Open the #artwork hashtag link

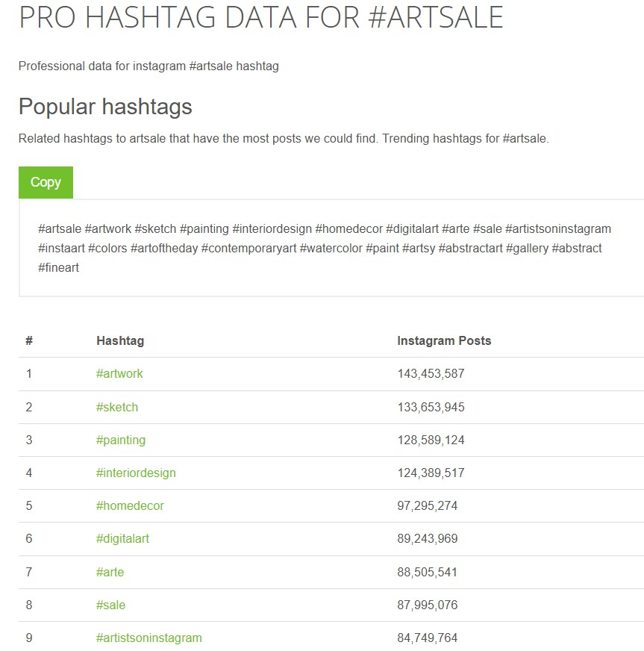click(x=119, y=374)
